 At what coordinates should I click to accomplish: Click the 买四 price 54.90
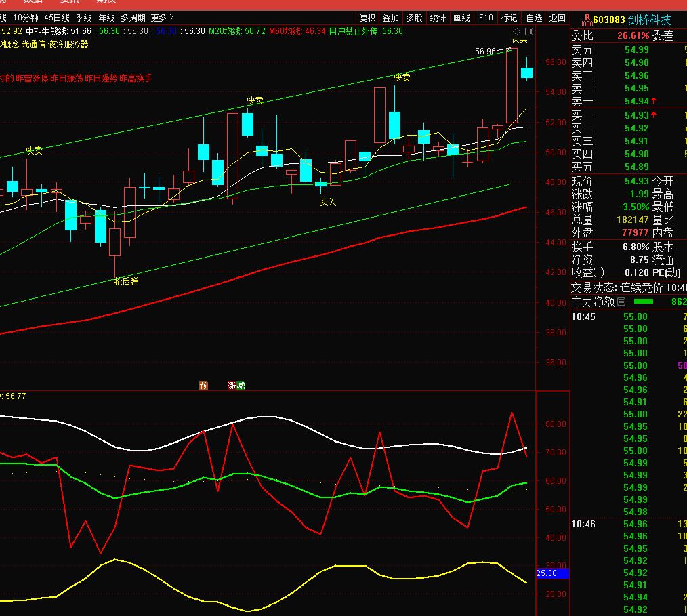click(637, 154)
